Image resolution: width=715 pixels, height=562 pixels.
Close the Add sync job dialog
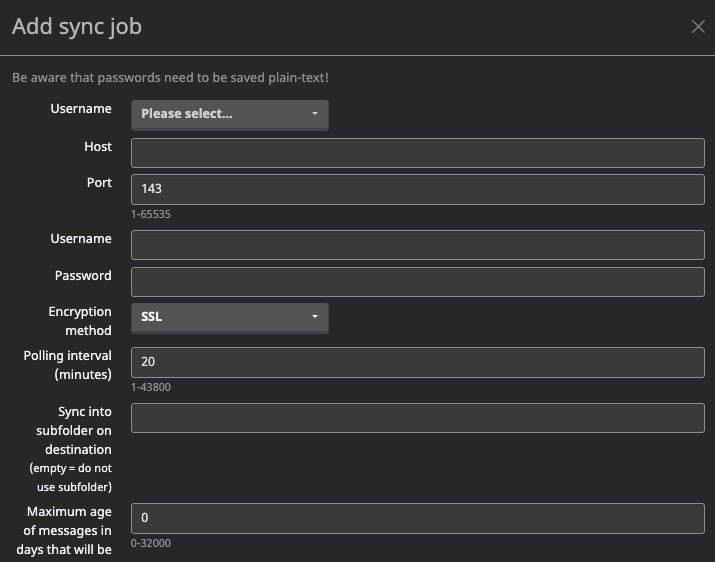(698, 26)
